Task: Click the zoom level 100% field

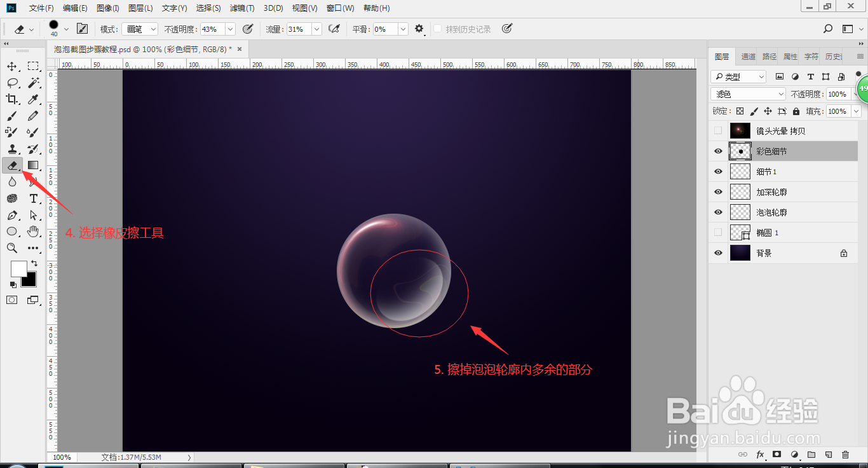Action: pos(62,457)
